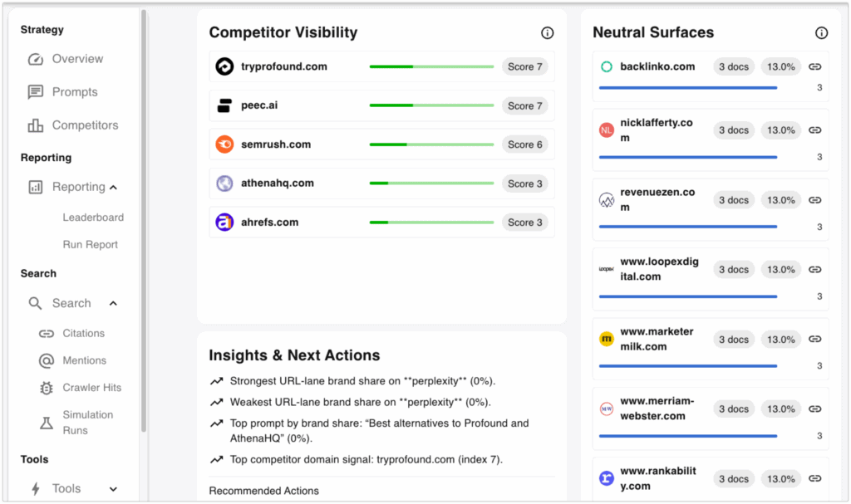The image size is (851, 504).
Task: Expand the Tools dropdown chevron
Action: tap(114, 489)
